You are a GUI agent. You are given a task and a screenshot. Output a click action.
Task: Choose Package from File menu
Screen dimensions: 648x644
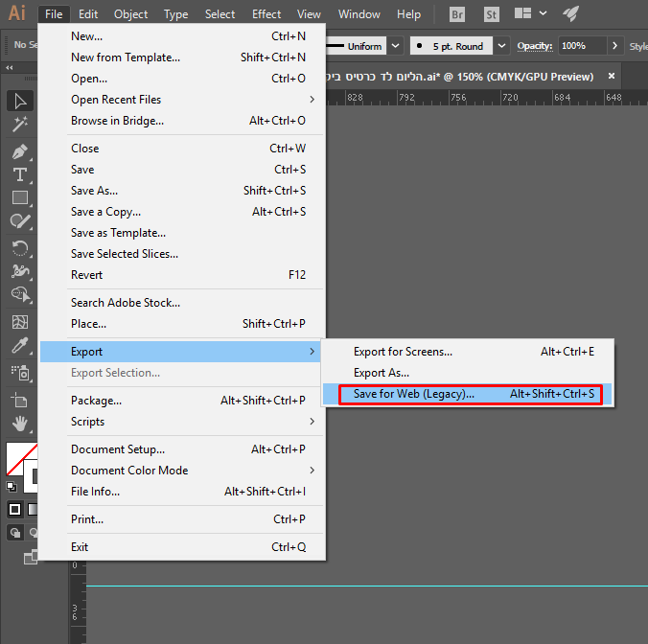181,401
